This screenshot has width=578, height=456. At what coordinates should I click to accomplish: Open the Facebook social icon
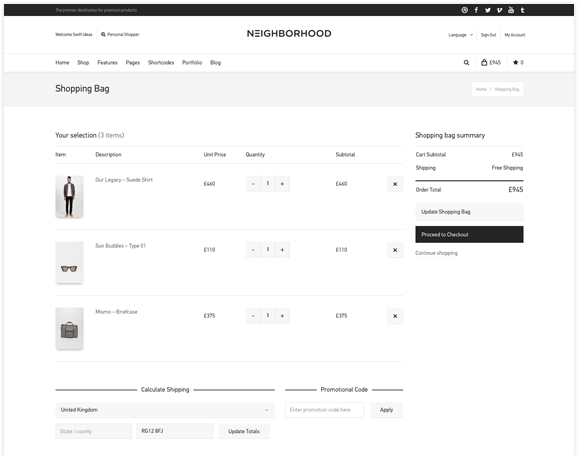coord(476,10)
